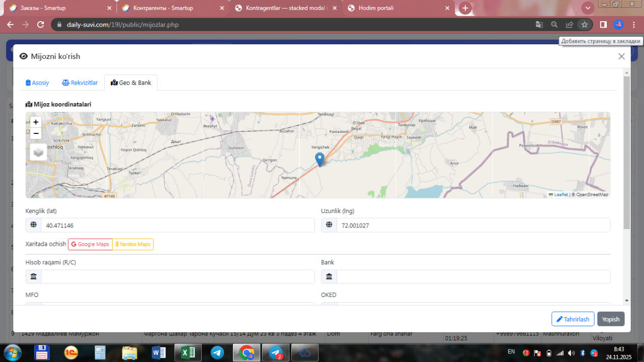Click the Uzunlik (lng) field

[x=473, y=226]
